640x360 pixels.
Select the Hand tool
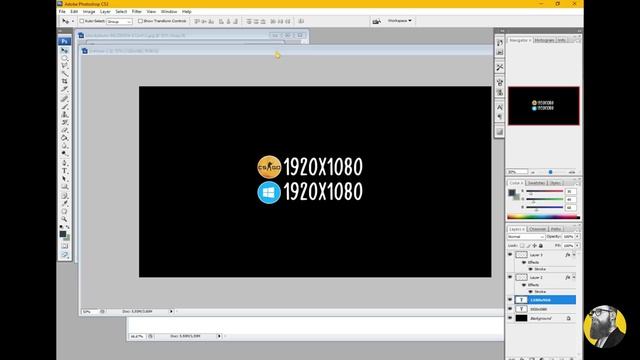click(x=64, y=211)
